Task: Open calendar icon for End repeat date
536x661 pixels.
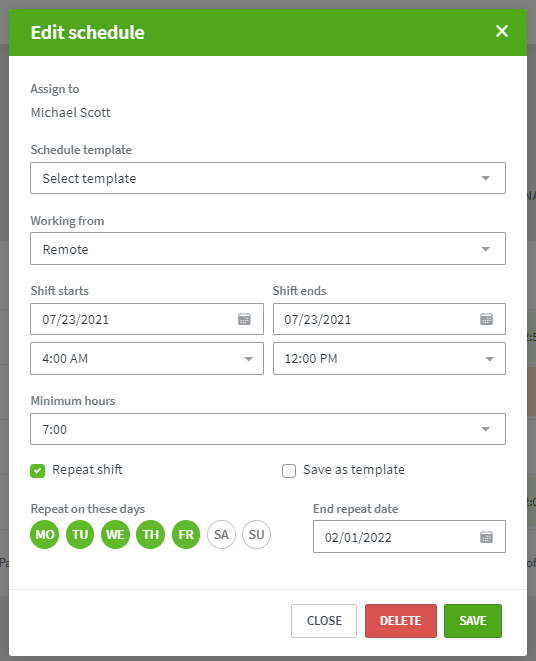Action: (486, 537)
